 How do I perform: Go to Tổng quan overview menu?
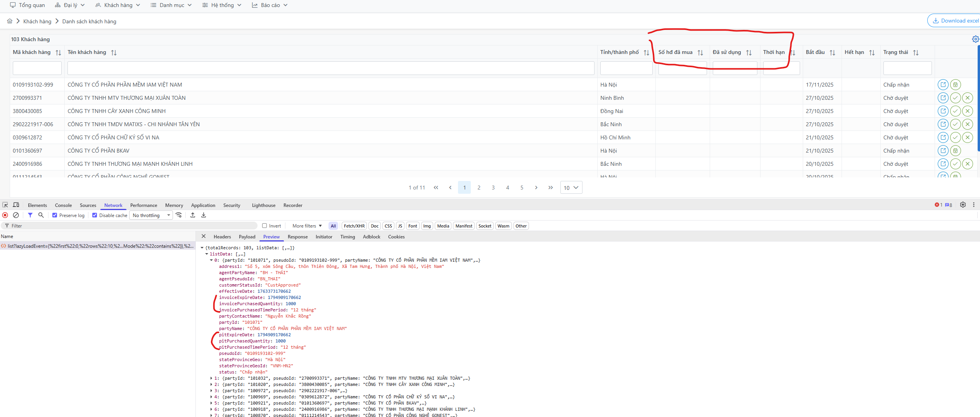[x=27, y=5]
